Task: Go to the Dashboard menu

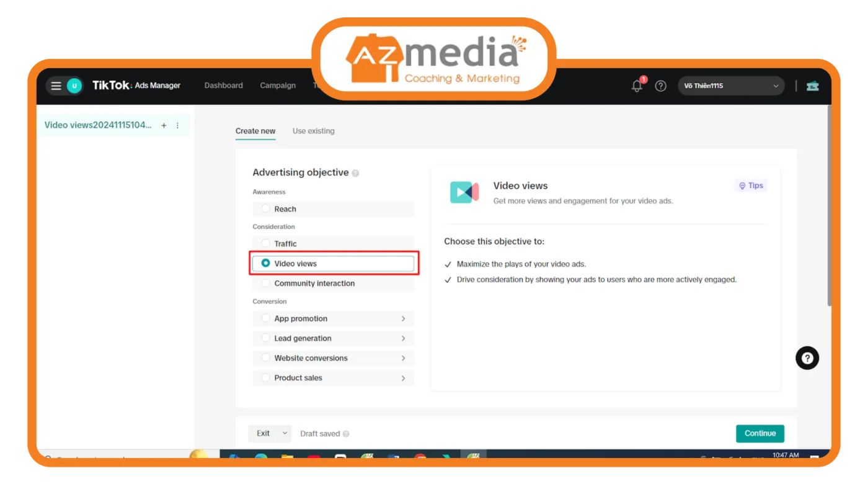Action: (224, 86)
